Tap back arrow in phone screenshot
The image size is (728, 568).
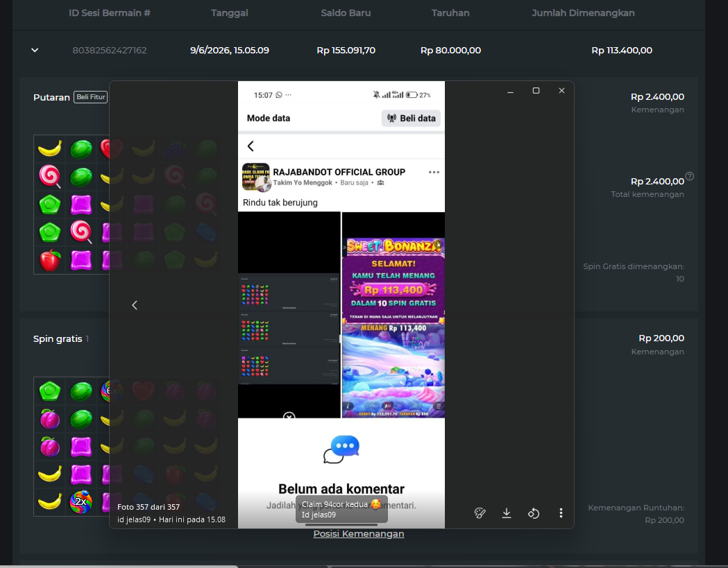pos(251,146)
